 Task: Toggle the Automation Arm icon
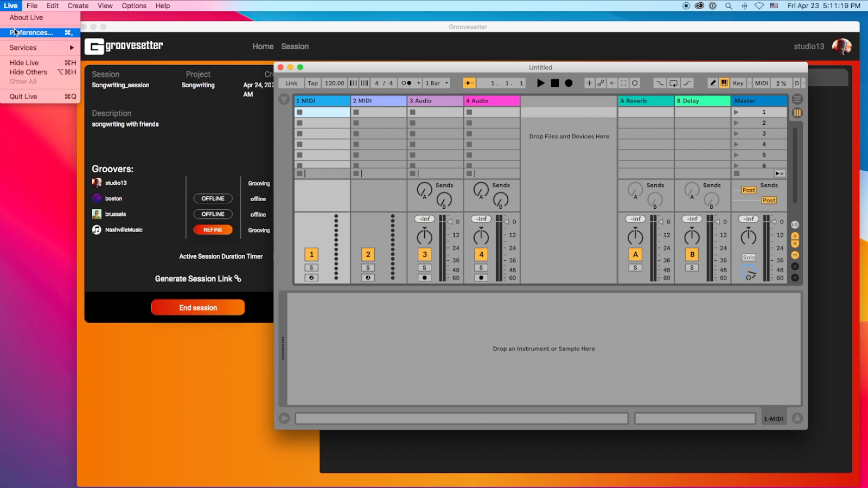tap(601, 83)
